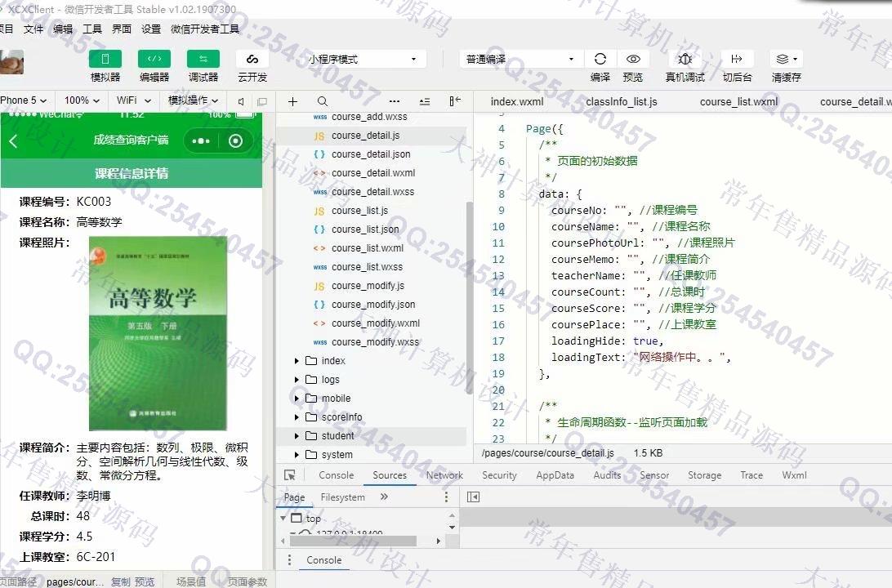Image resolution: width=892 pixels, height=588 pixels.
Task: Open the 工具 menu
Action: 92,29
